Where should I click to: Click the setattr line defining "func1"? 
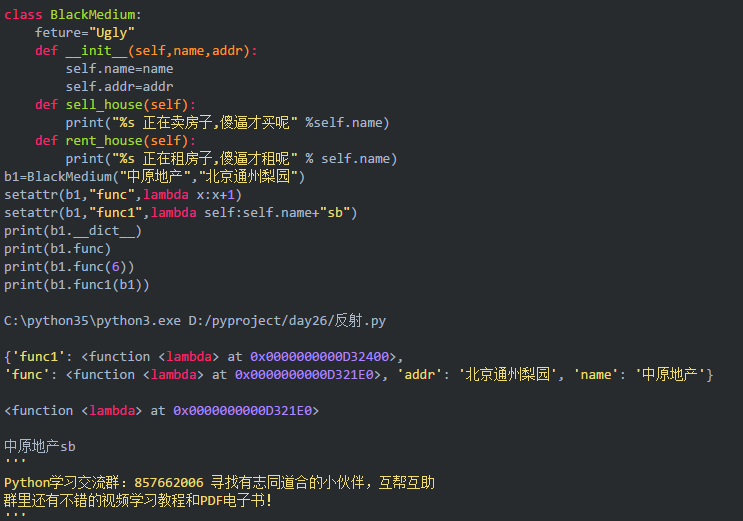pos(180,213)
